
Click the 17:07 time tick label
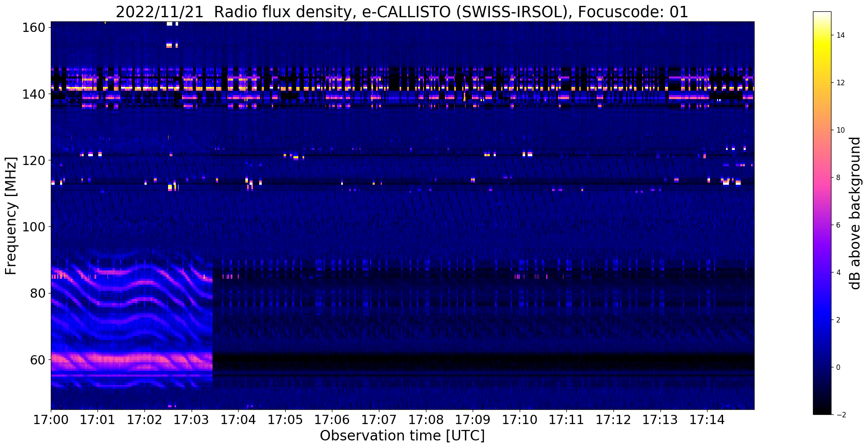(379, 419)
